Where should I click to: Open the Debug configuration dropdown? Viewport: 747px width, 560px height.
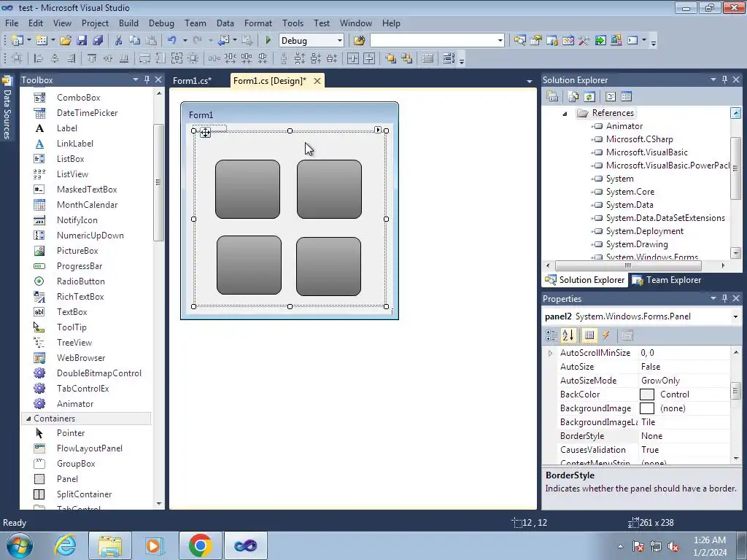[x=339, y=41]
